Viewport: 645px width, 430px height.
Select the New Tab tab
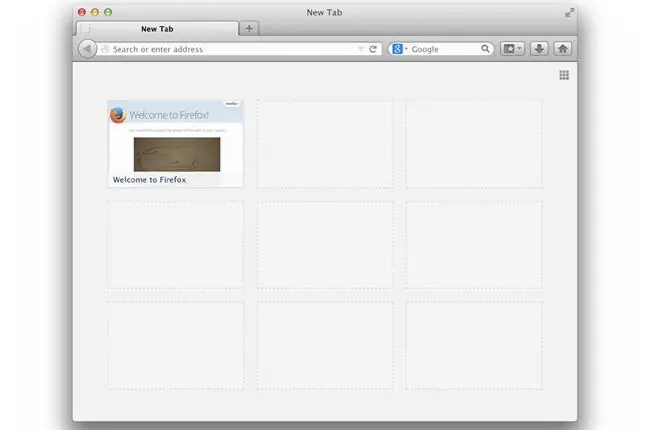point(157,29)
